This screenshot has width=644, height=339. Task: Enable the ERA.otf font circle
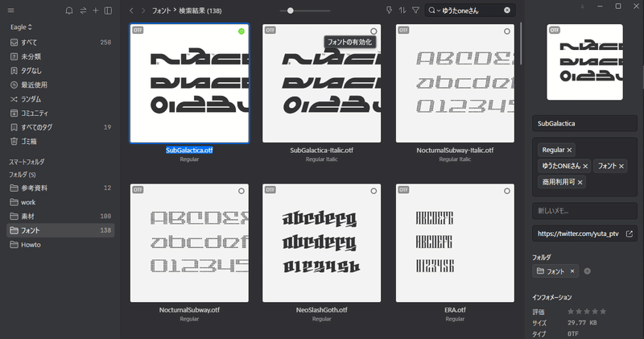coord(507,191)
